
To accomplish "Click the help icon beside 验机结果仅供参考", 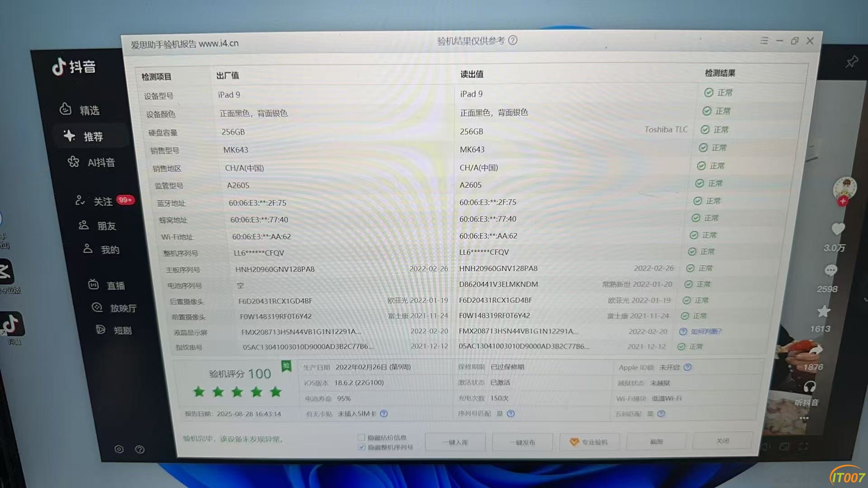I will [513, 40].
